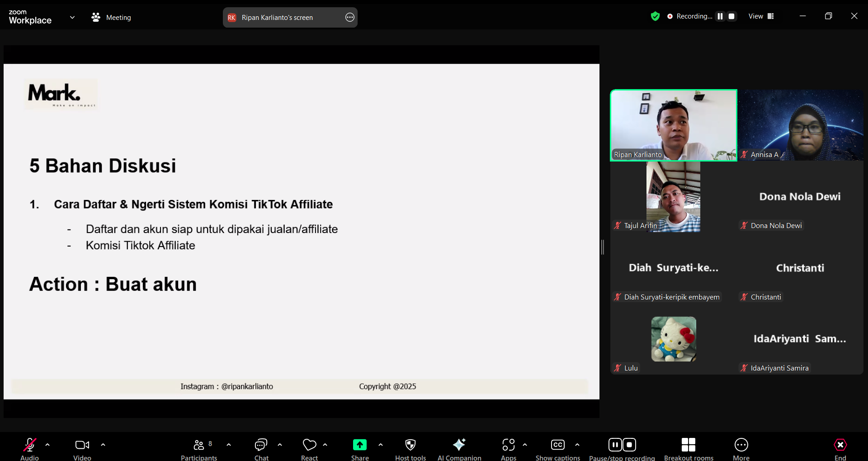Minimize the Zoom window
Image resolution: width=868 pixels, height=461 pixels.
tap(803, 16)
